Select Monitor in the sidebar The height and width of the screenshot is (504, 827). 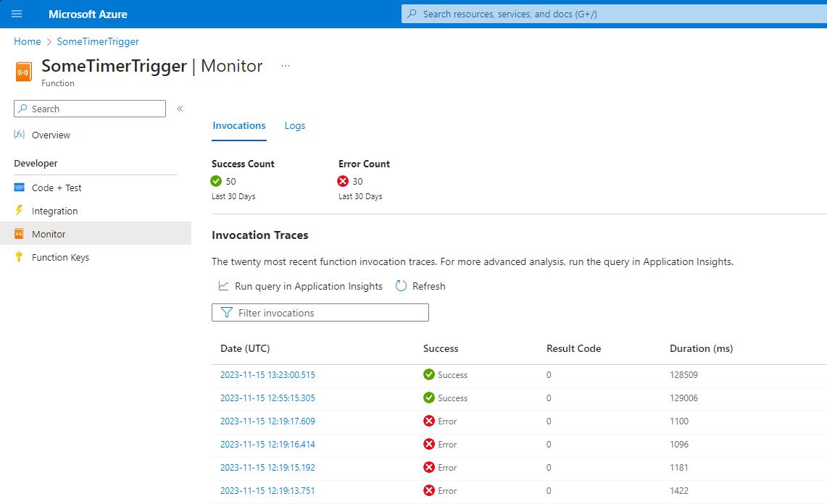95,233
